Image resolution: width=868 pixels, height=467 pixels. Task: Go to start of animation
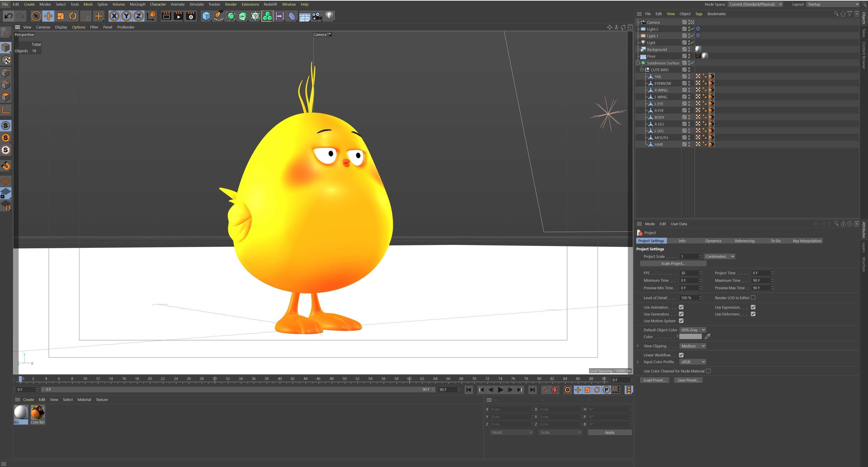click(x=468, y=390)
